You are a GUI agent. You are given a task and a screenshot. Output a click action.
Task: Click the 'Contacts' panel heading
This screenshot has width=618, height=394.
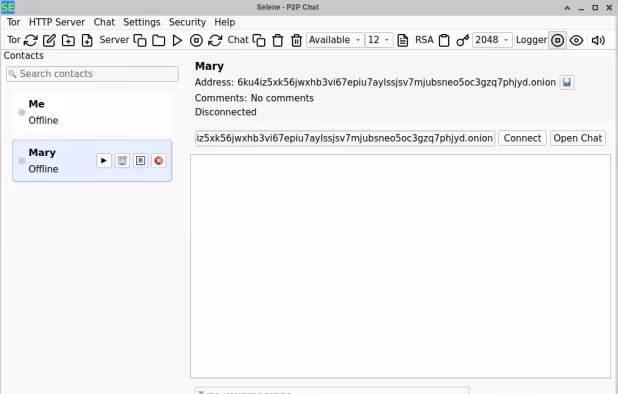24,56
